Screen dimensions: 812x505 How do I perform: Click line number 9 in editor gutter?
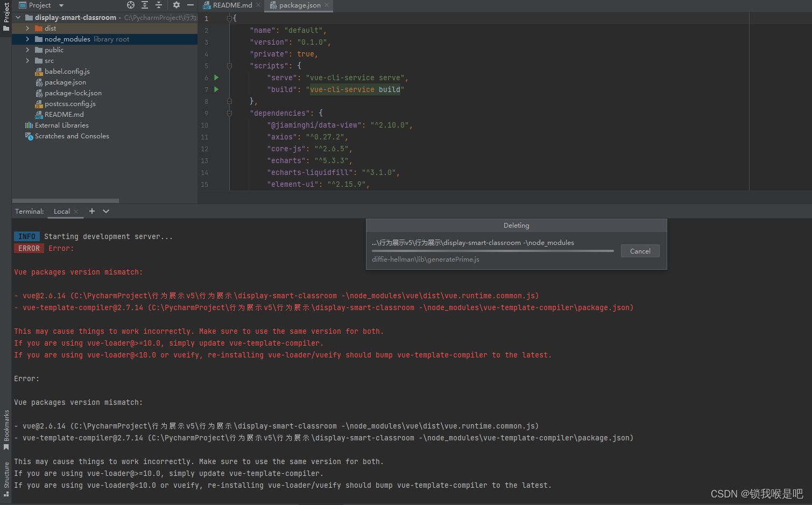(x=206, y=113)
